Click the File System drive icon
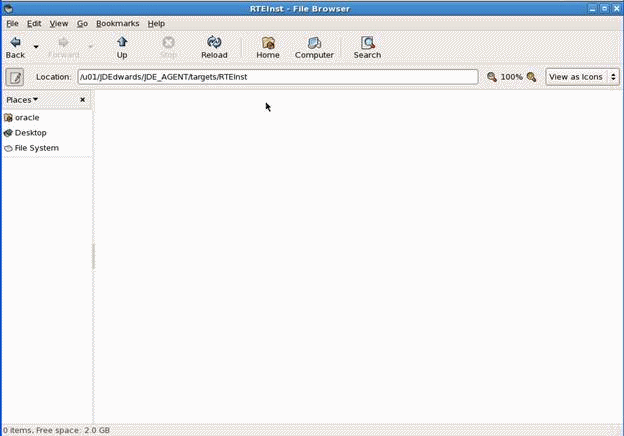Viewport: 624px width, 436px height. coord(8,148)
